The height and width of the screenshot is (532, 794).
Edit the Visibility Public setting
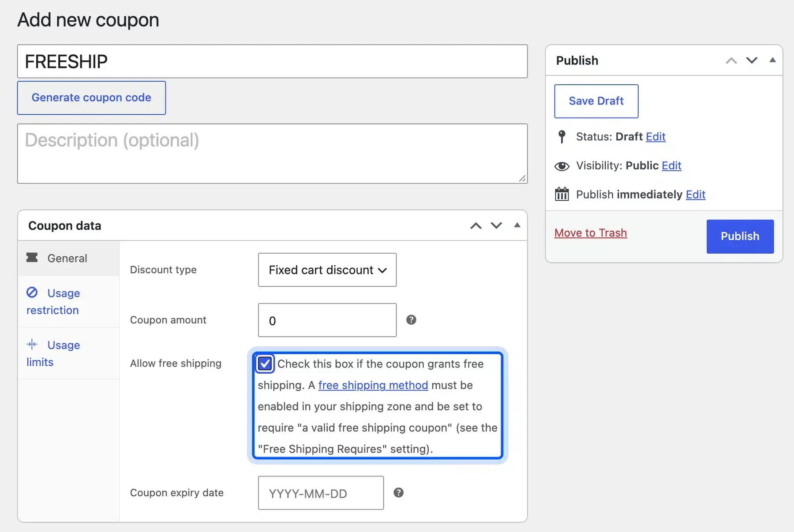(x=671, y=165)
